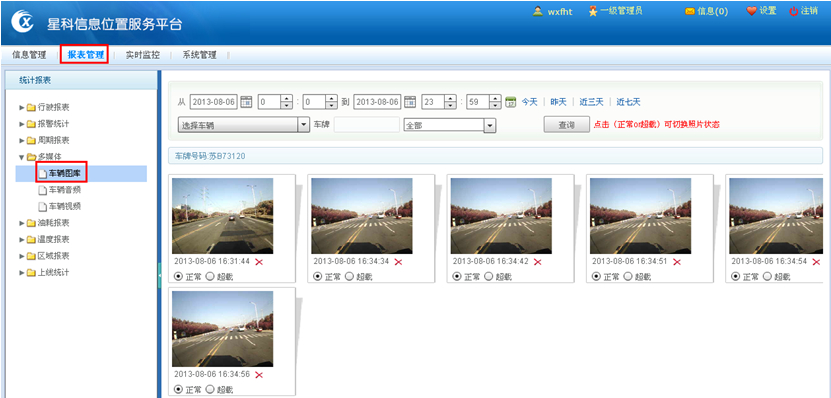Remove photo 16:34:56 using red X
The image size is (831, 398).
(259, 375)
